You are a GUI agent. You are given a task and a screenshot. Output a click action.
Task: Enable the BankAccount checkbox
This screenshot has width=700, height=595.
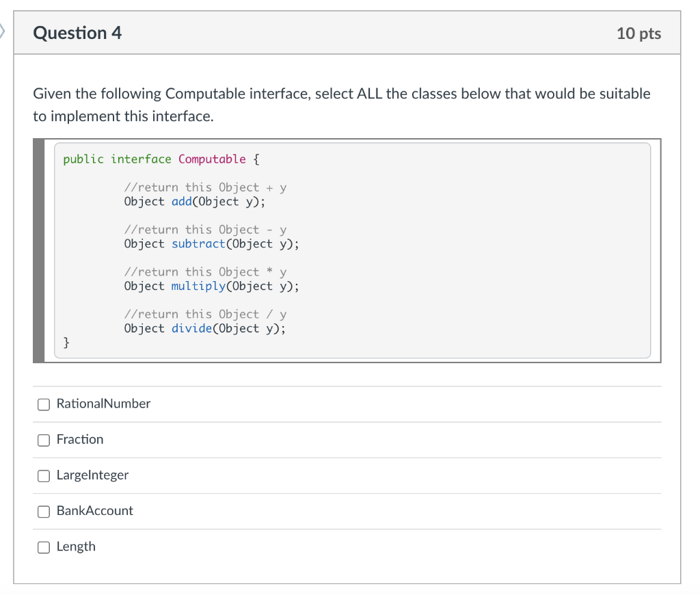[x=44, y=511]
